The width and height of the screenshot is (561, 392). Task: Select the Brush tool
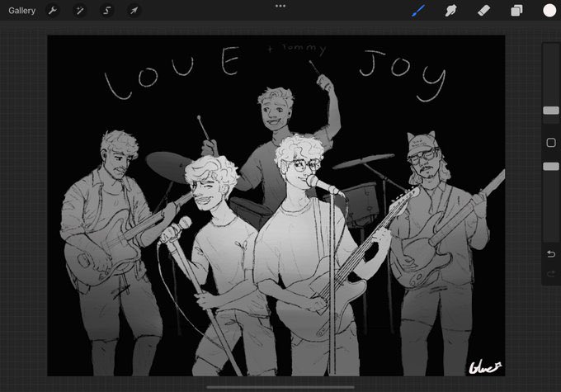418,11
